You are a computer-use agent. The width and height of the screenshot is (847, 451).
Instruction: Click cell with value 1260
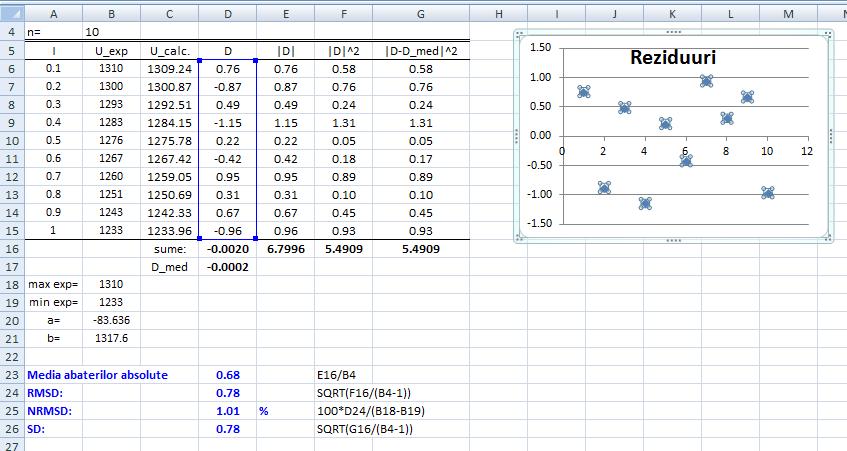[x=111, y=177]
